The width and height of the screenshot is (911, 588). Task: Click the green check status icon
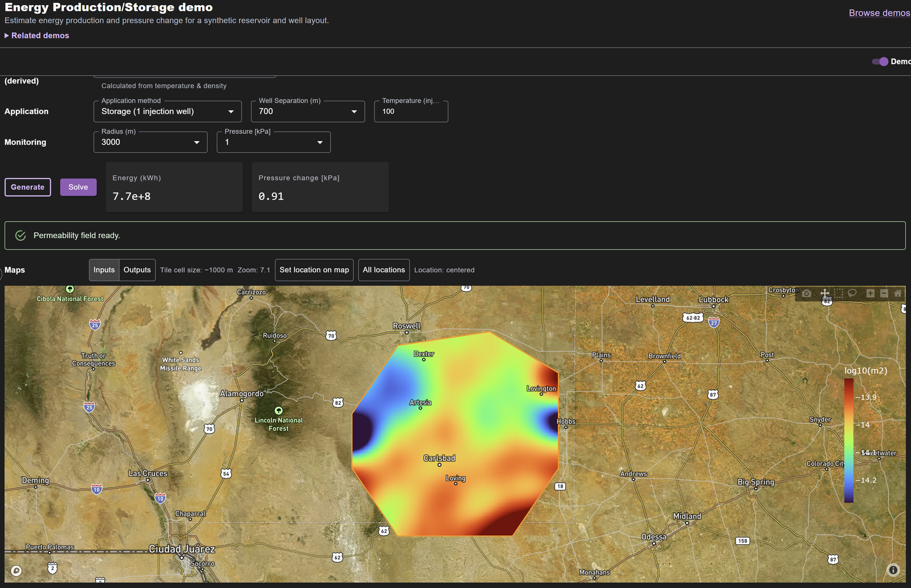pos(20,236)
